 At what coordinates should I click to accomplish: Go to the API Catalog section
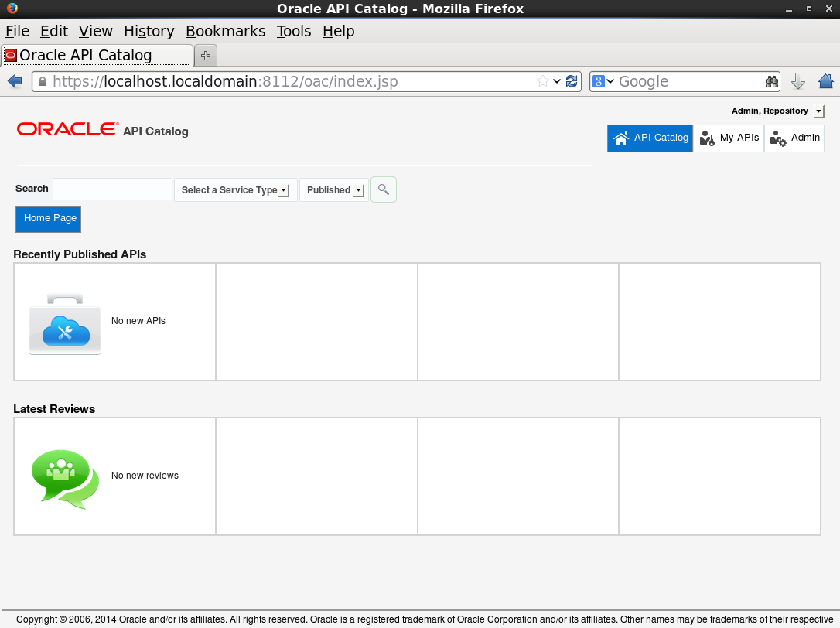point(650,138)
